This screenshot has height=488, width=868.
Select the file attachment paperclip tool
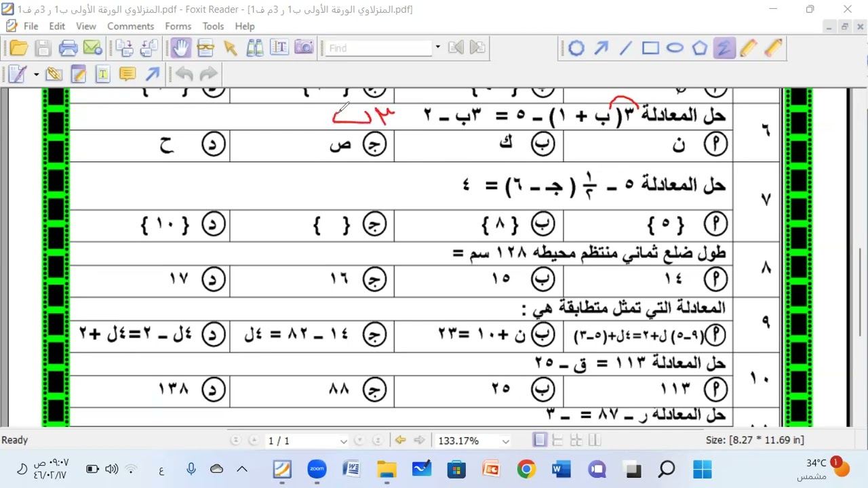pos(54,74)
